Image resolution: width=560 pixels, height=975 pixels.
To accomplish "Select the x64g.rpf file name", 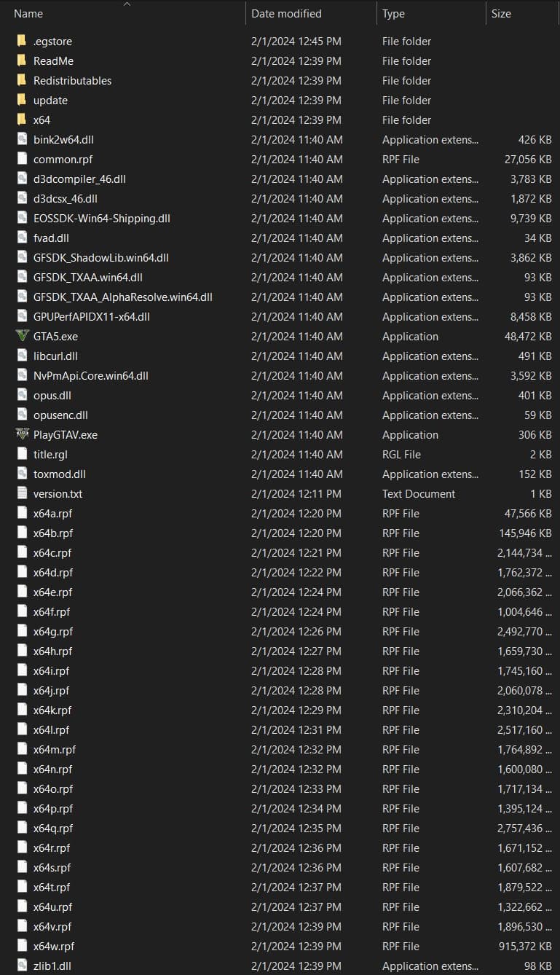I will pos(53,631).
